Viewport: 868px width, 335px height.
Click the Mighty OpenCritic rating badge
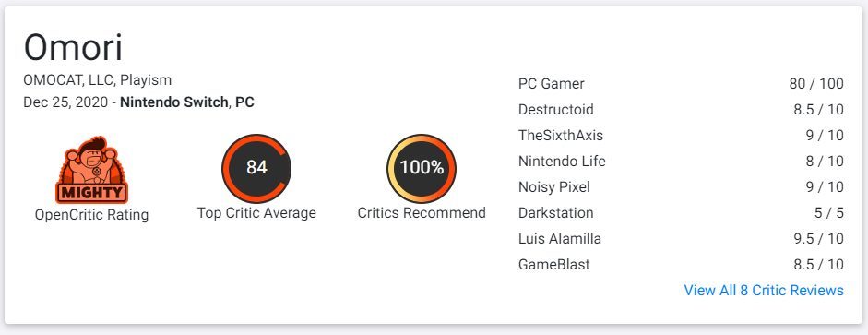click(x=91, y=170)
